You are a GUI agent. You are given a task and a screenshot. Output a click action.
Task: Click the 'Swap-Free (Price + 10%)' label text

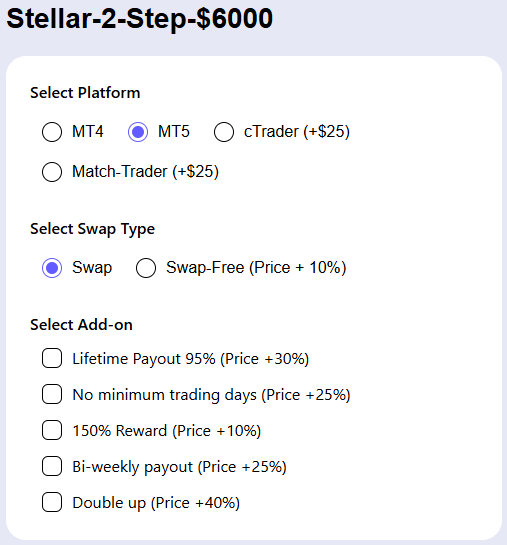tap(256, 268)
